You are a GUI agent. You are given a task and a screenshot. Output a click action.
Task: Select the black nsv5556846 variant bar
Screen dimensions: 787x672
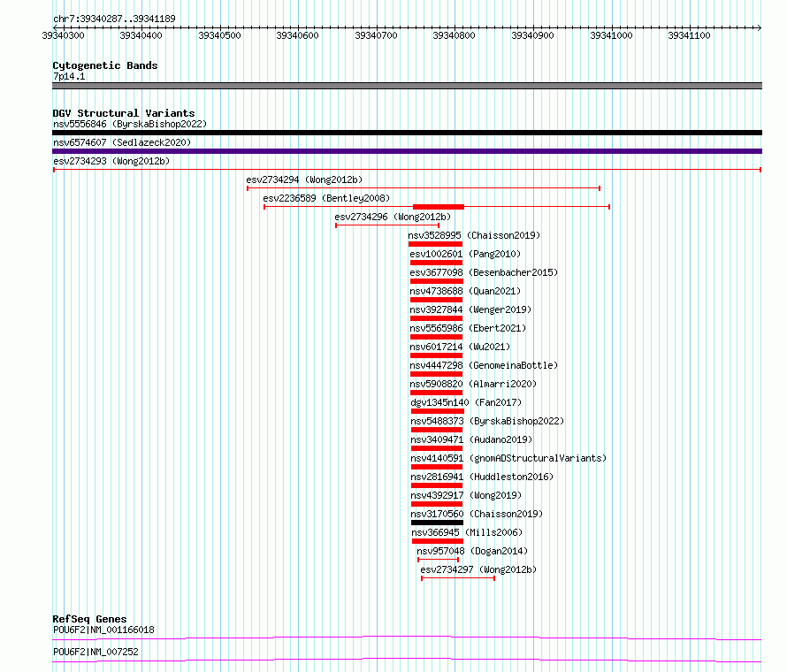pos(407,133)
